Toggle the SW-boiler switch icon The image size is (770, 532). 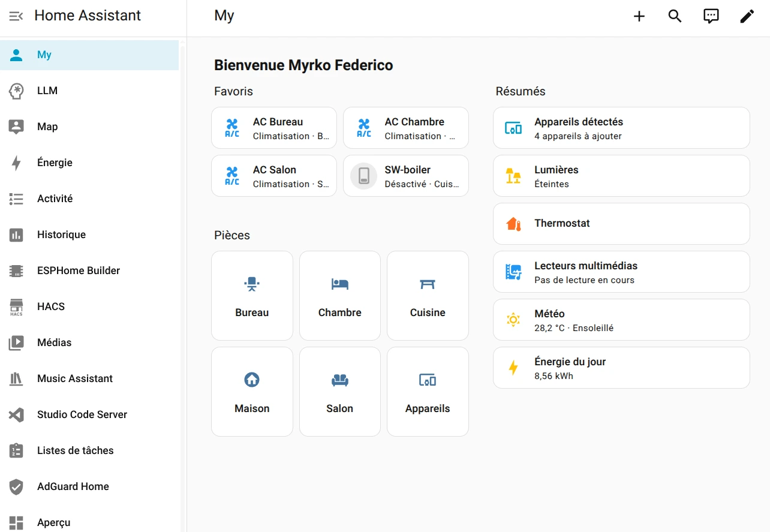363,176
